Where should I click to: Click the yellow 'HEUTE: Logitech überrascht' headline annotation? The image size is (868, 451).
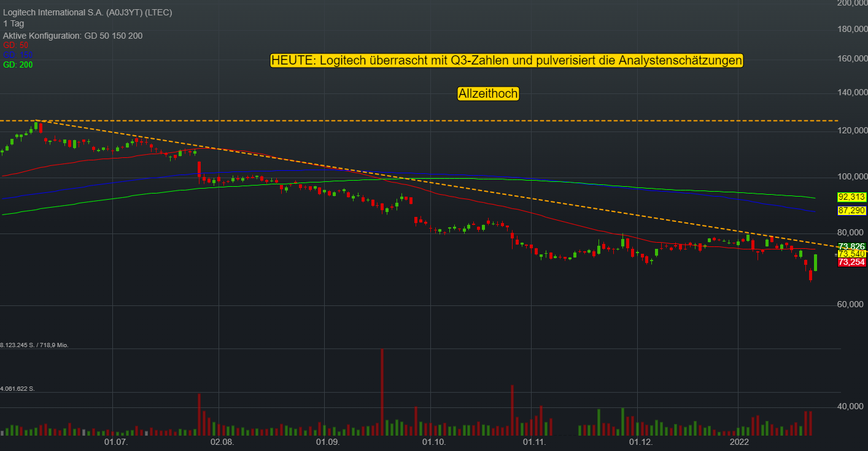pos(507,61)
